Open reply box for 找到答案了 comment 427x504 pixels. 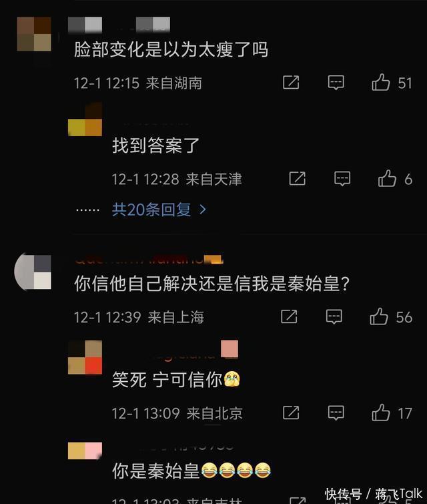(x=342, y=179)
